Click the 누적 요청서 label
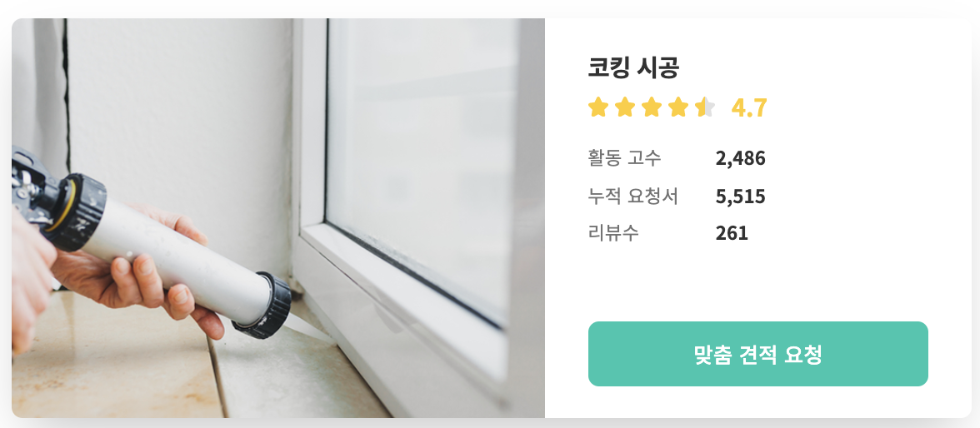This screenshot has height=428, width=980. click(x=633, y=197)
